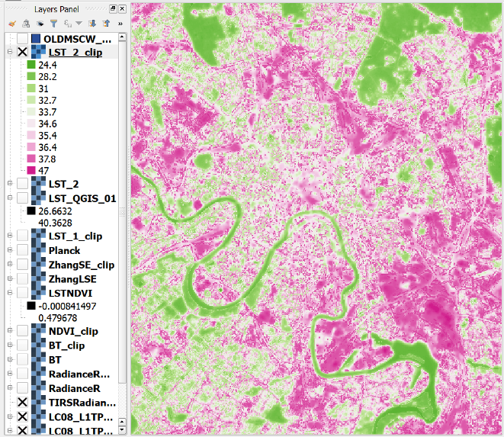The width and height of the screenshot is (504, 437).
Task: Select the BT_clip layer name
Action: click(x=66, y=345)
